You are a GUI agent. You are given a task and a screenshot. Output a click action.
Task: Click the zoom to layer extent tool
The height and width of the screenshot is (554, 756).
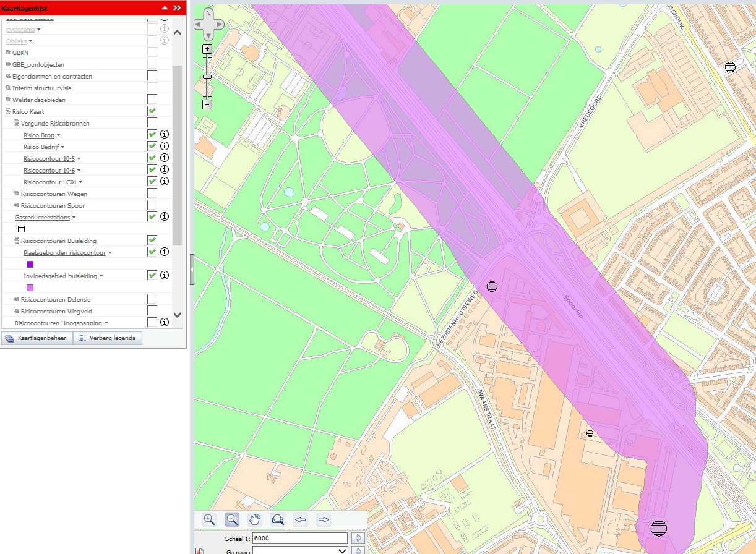click(x=278, y=519)
